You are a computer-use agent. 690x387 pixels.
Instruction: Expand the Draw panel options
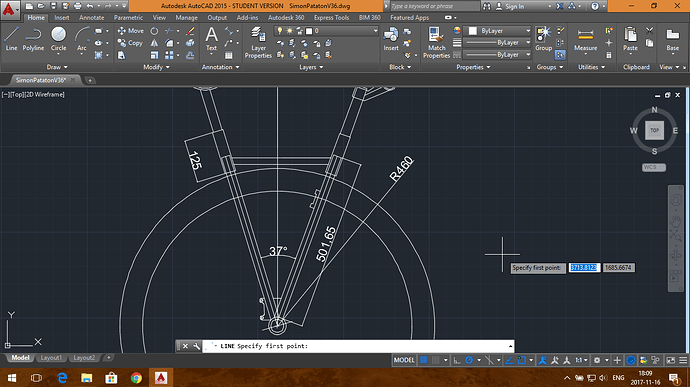pos(57,67)
